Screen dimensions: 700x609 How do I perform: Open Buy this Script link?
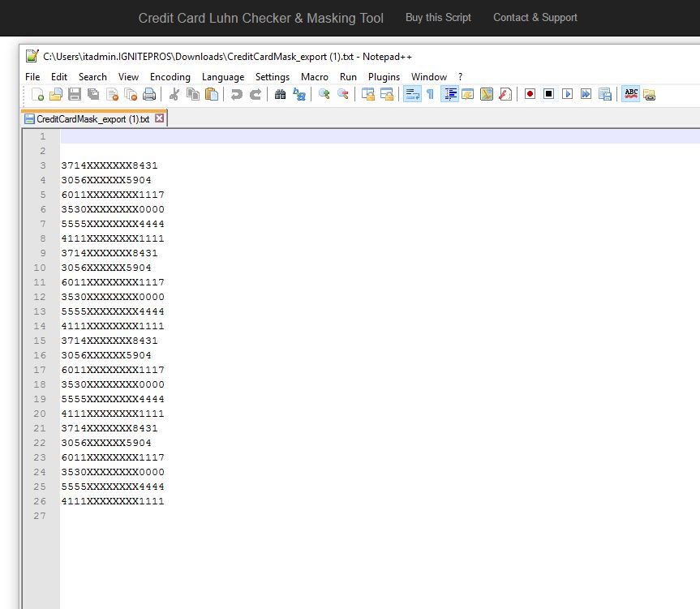pos(438,17)
